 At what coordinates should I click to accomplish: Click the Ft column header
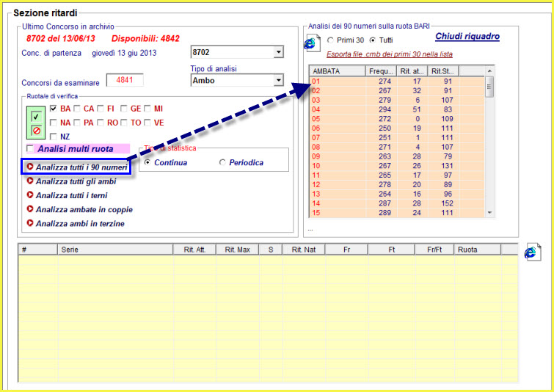392,250
